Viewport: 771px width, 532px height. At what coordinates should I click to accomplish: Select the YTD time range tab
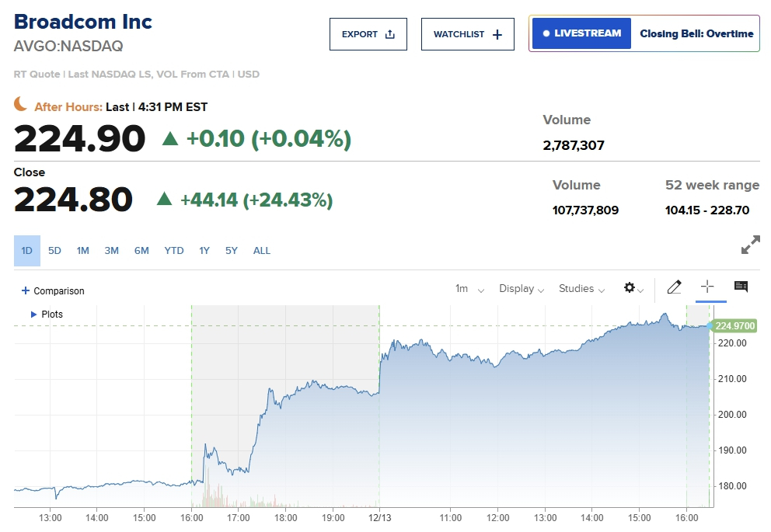[174, 251]
